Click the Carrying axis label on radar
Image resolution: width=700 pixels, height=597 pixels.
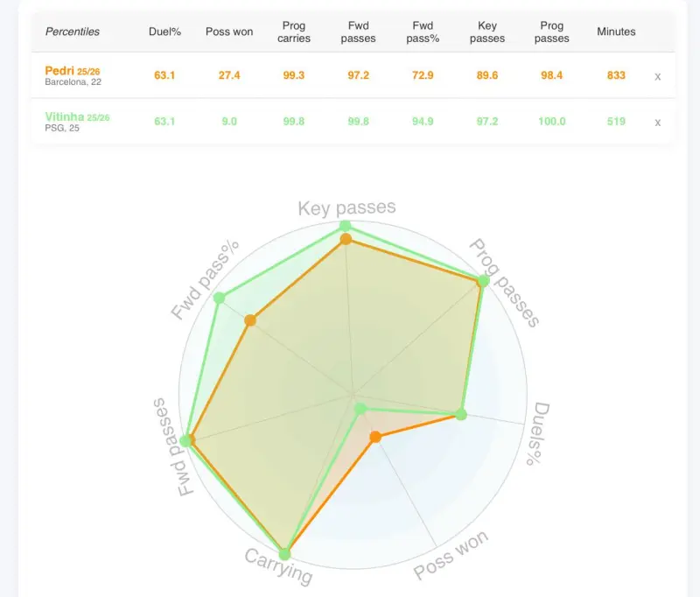pyautogui.click(x=277, y=567)
